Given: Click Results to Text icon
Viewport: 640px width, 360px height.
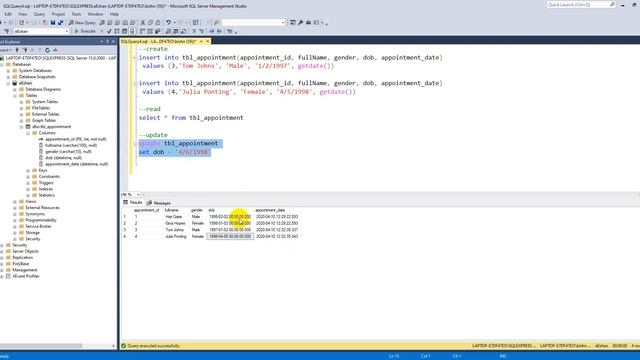Looking at the screenshot, I should (168, 31).
